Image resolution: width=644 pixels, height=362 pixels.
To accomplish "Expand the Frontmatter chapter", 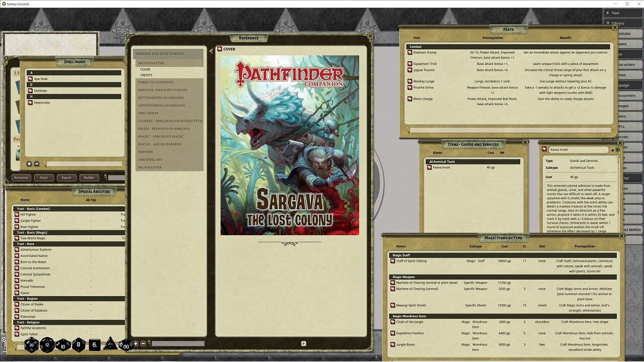I will point(151,63).
